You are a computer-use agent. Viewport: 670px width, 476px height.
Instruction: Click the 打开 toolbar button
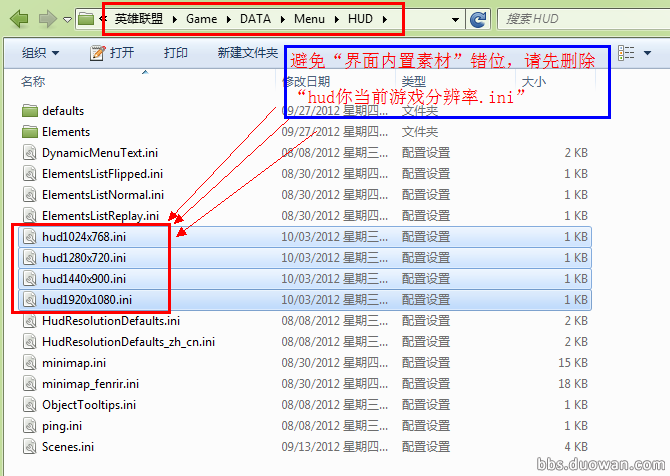[x=112, y=53]
